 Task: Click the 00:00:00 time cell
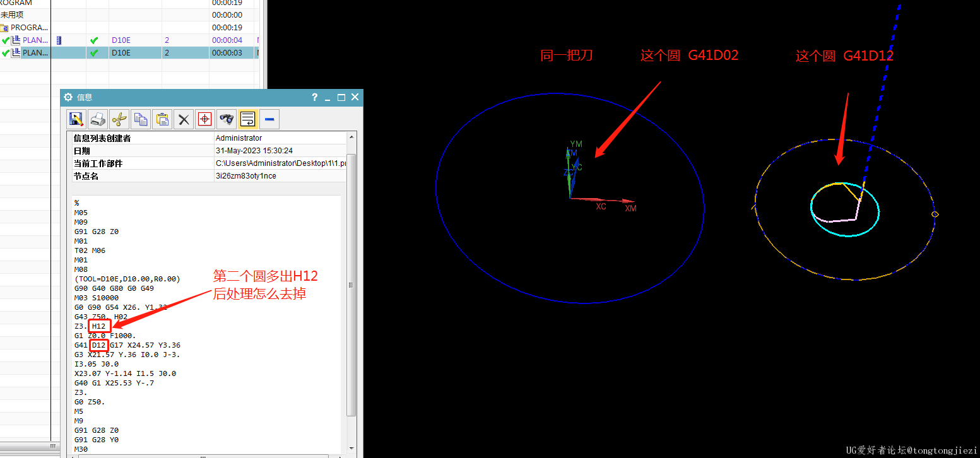[x=227, y=15]
